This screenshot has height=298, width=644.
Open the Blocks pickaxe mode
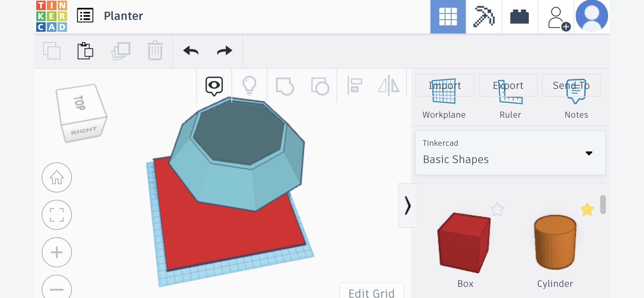[x=484, y=17]
